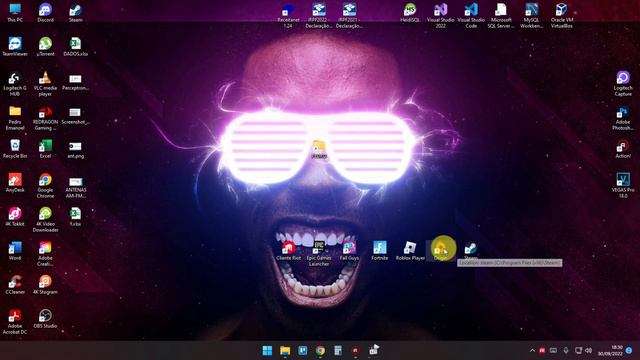Select the ANTENAS AM-FM file

coord(76,187)
